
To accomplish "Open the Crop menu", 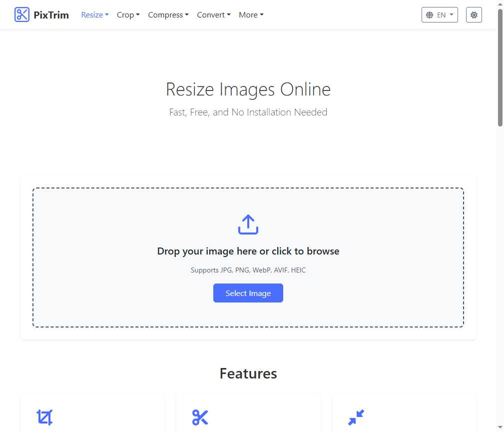I will pos(128,15).
